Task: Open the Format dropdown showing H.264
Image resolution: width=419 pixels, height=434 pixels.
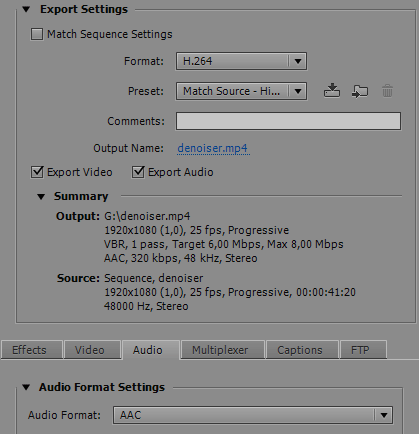Action: [x=241, y=61]
